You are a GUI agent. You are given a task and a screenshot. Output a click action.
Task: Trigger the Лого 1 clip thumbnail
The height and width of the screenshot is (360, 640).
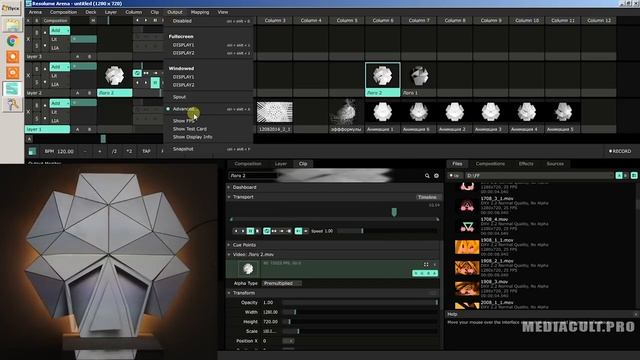418,76
